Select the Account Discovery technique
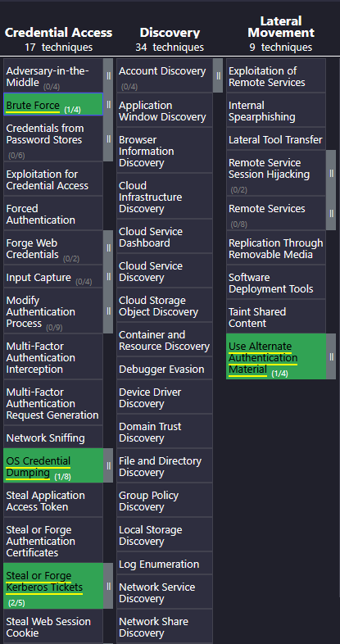 [x=165, y=75]
